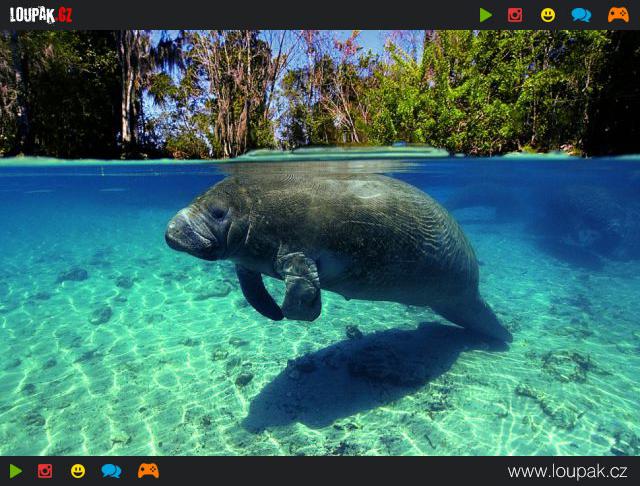Open the red Instagram icon in the bottom bar
This screenshot has width=640, height=486.
point(45,471)
